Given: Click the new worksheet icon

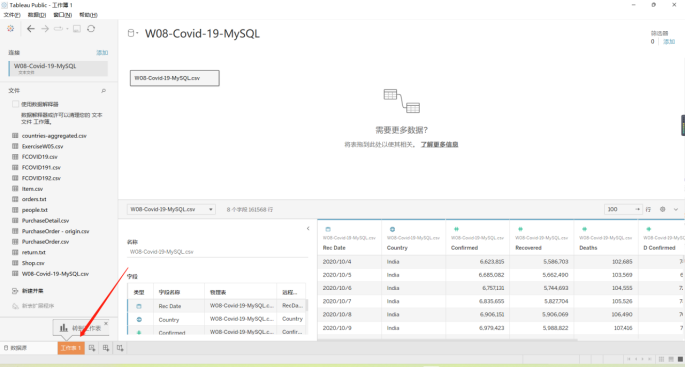Looking at the screenshot, I should tap(92, 348).
